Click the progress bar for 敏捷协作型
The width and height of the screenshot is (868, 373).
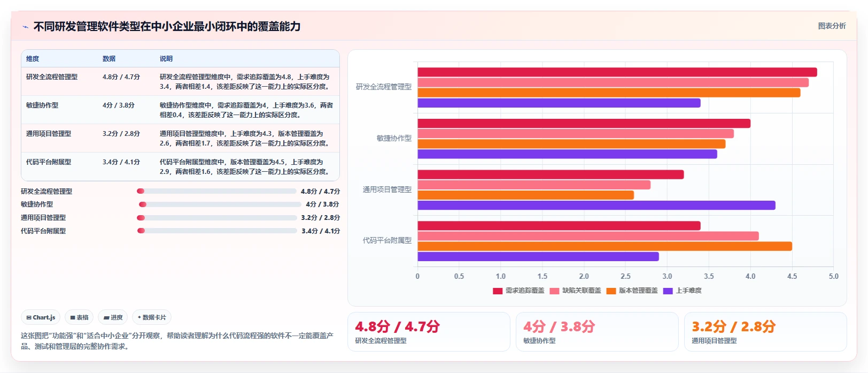(220, 204)
